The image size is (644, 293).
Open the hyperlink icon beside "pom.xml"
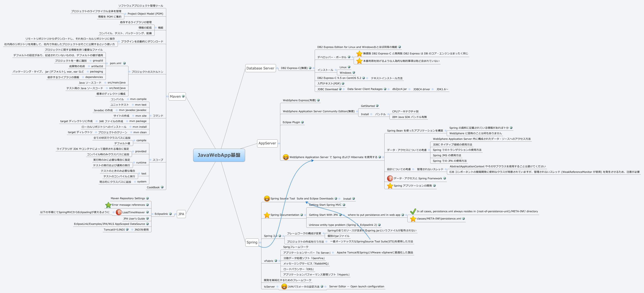(x=125, y=63)
